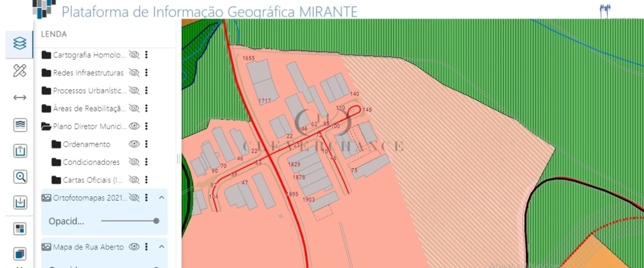Click the Redes Infraestruturas folder icon

(x=46, y=73)
